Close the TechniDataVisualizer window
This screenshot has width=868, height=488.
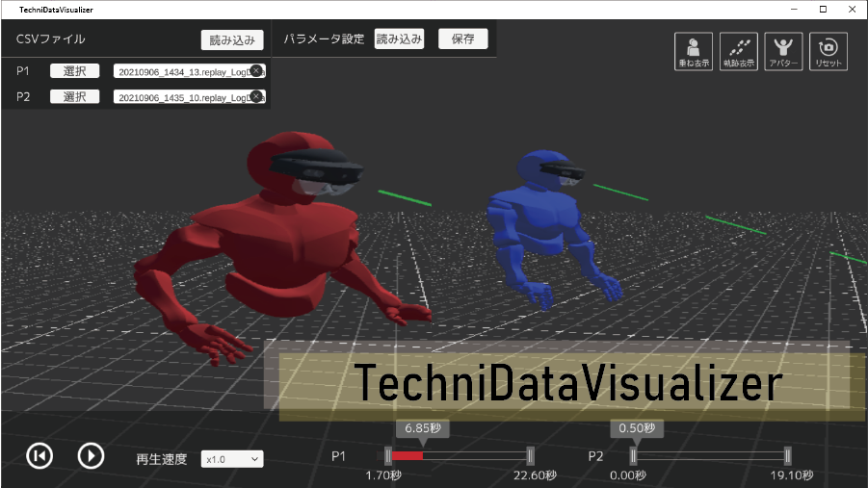(852, 10)
